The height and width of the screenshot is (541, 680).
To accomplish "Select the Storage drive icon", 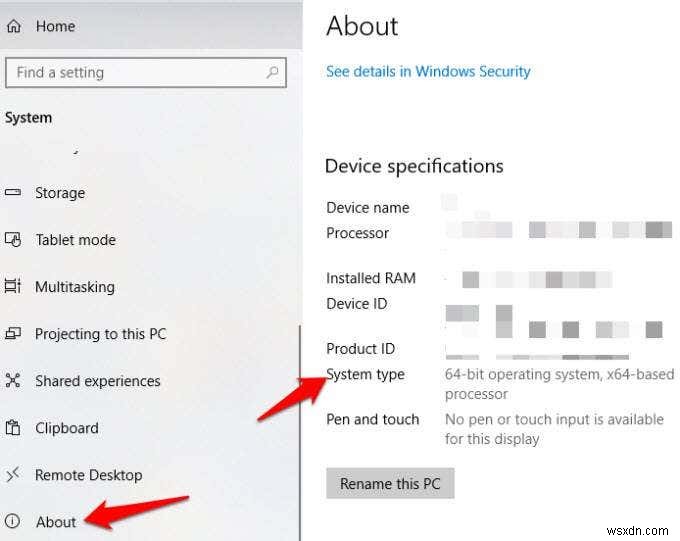I will point(13,192).
